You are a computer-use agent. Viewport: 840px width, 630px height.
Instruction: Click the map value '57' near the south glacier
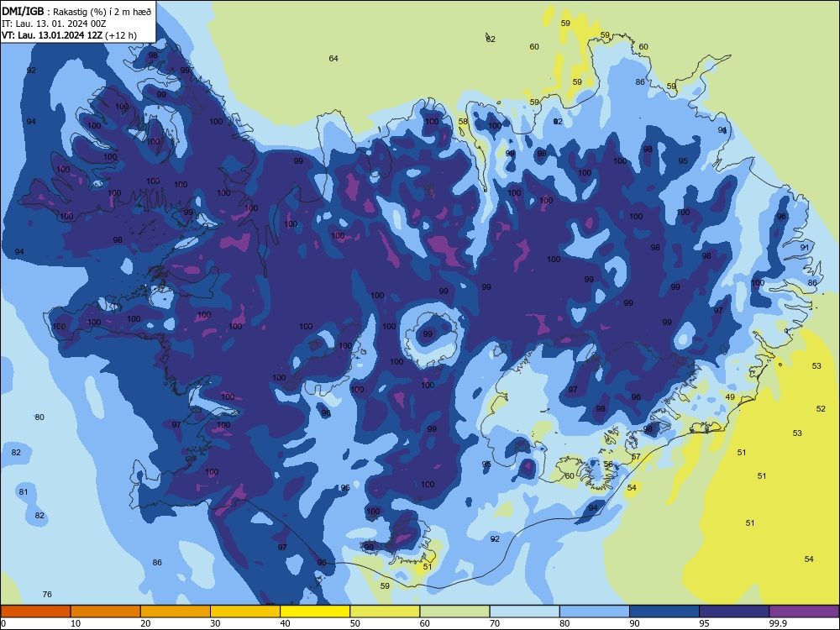(x=636, y=457)
